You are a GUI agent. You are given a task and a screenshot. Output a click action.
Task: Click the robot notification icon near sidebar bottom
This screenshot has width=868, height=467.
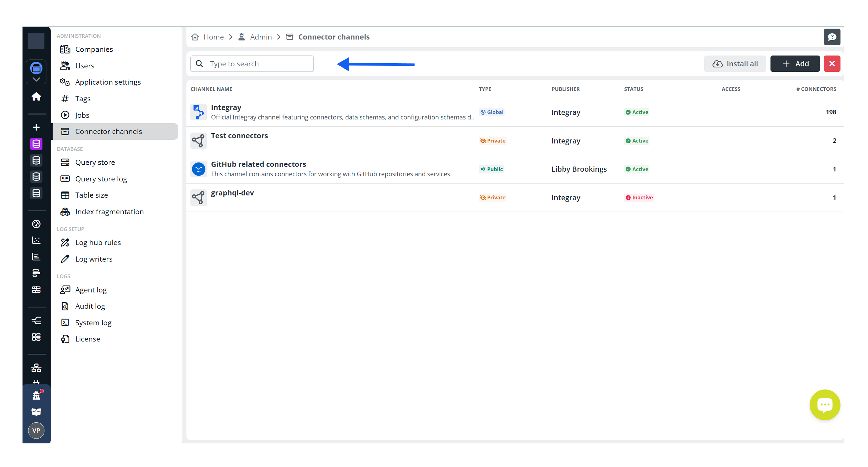tap(36, 395)
